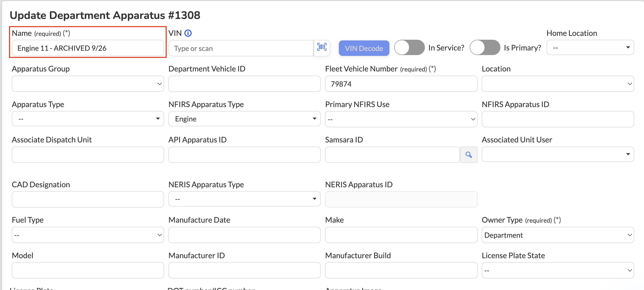Viewport: 644px width, 290px height.
Task: Open NFIRS Apparatus Type dropdown showing Engine
Action: [x=244, y=119]
